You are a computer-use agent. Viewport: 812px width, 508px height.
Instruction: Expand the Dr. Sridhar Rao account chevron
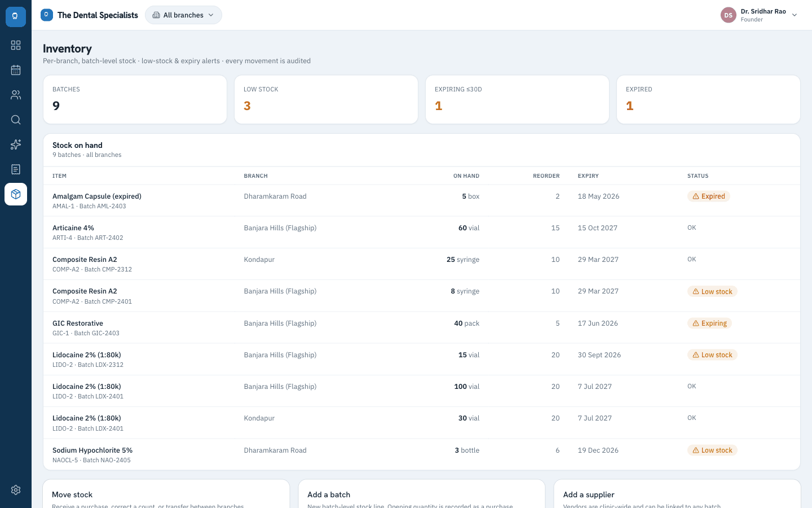coord(795,15)
